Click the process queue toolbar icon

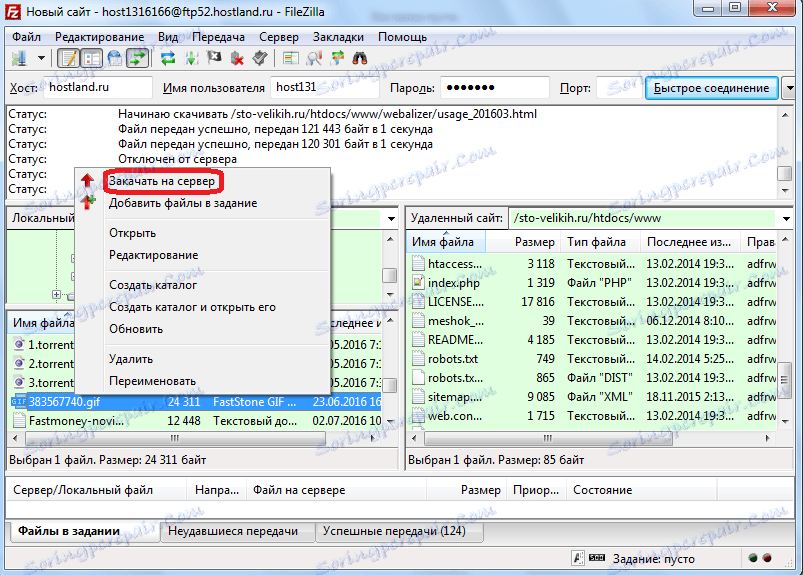(x=192, y=58)
